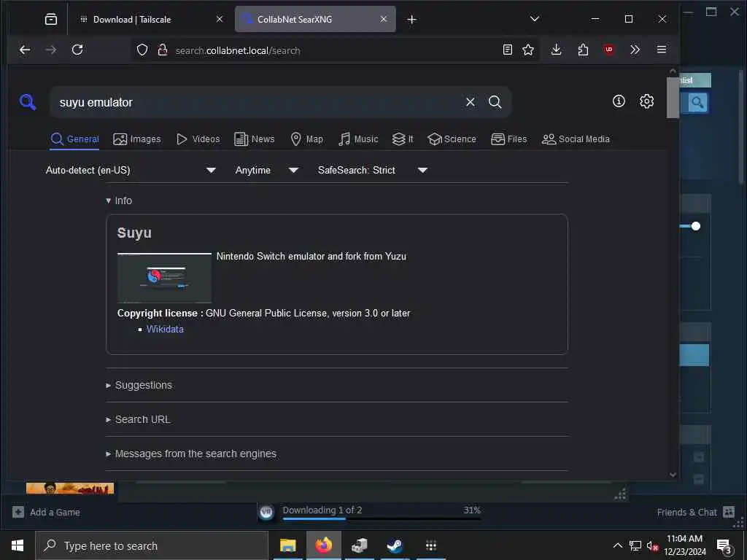Show hidden system tray icons

(x=617, y=545)
